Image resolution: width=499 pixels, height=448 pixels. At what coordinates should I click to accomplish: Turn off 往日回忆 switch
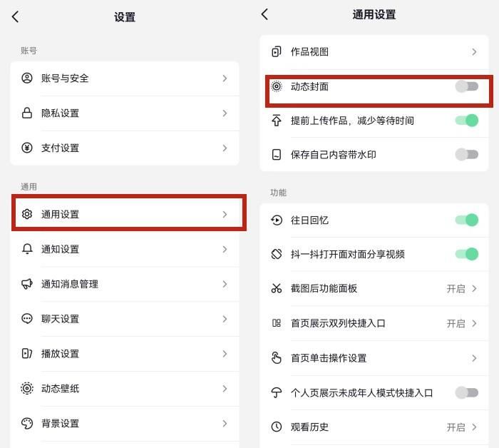pyautogui.click(x=466, y=220)
